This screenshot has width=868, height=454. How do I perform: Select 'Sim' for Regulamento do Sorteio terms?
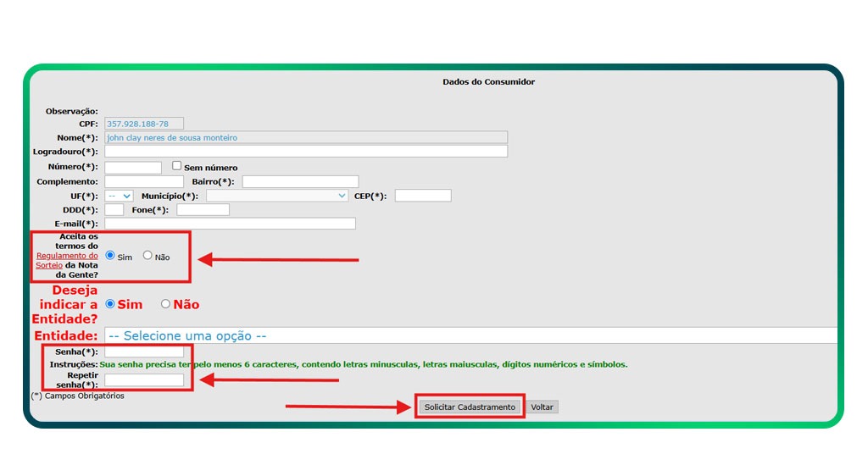[110, 255]
